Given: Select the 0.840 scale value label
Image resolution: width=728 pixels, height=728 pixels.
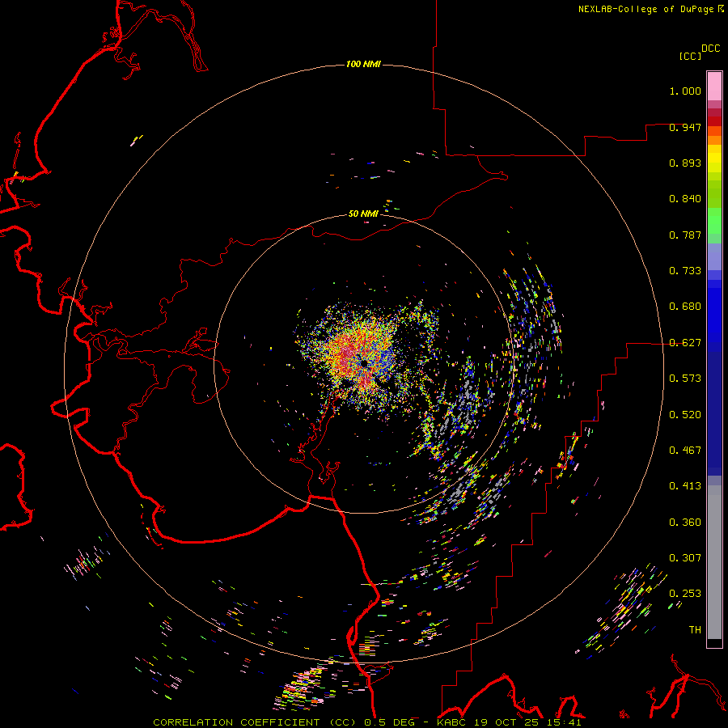Looking at the screenshot, I should pos(685,199).
